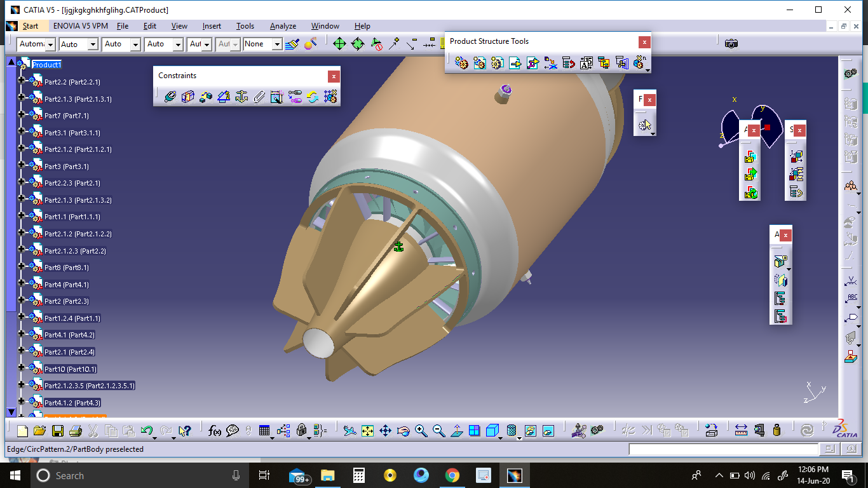Screen dimensions: 868x488
Task: Close the Constraints toolbar
Action: tap(334, 76)
